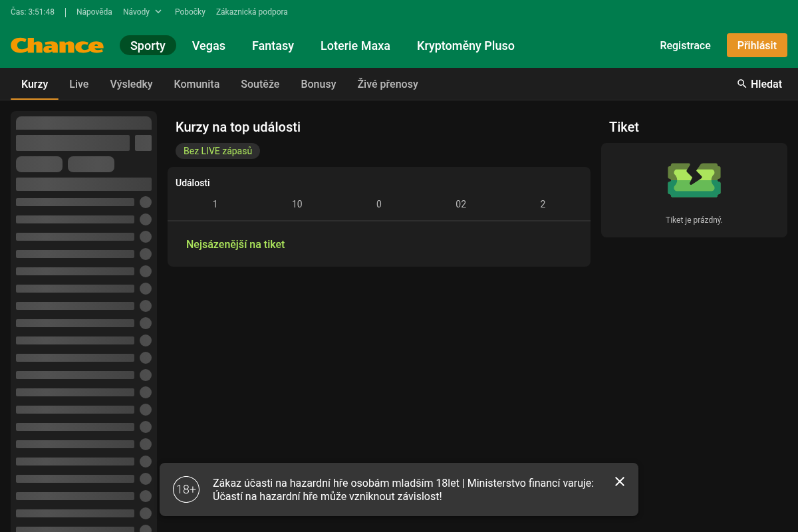798x532 pixels.
Task: Open the Nápověda link
Action: point(94,12)
